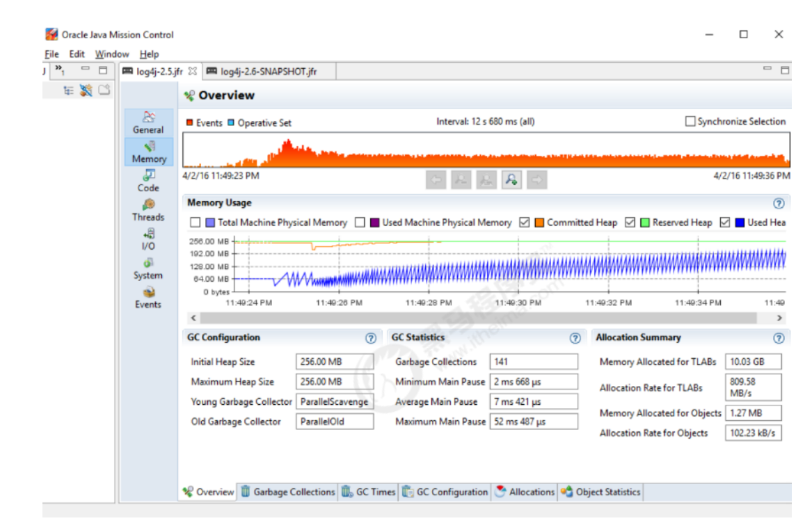Open the Events tab group
This screenshot has width=812, height=530.
(148, 298)
